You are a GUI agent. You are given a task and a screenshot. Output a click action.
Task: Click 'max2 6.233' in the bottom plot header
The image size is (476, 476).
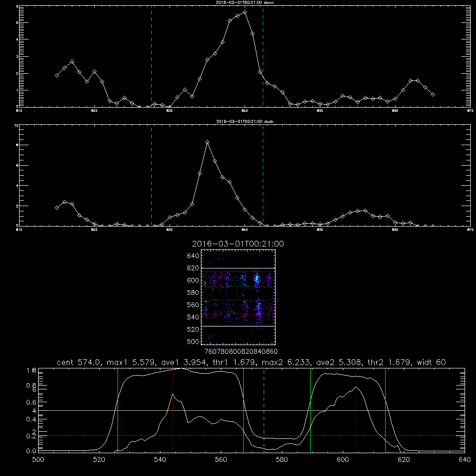[x=285, y=362]
